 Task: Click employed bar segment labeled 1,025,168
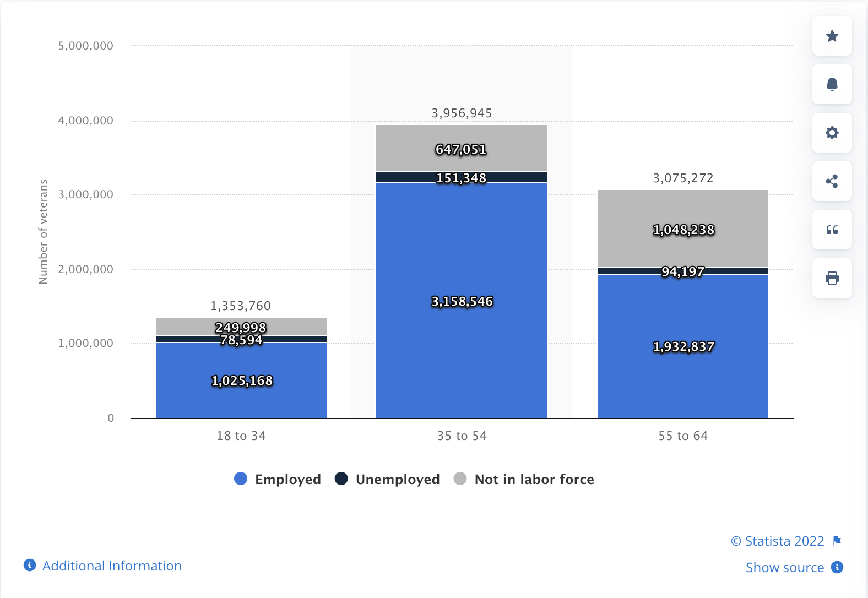coord(241,380)
